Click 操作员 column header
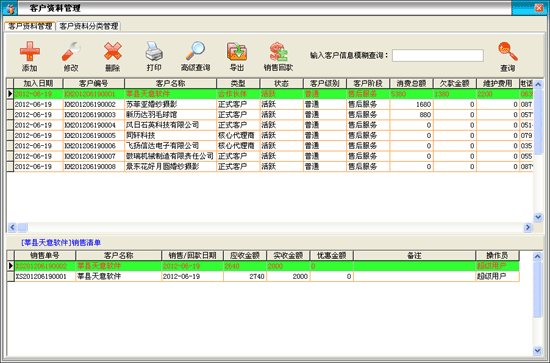550x363 pixels. point(497,256)
